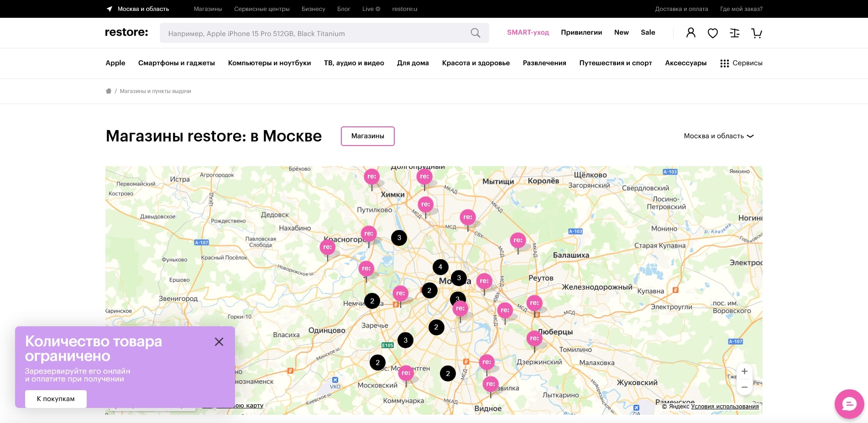Open the Компьютеры и ноутбуки category
The height and width of the screenshot is (423, 868).
[x=269, y=63]
